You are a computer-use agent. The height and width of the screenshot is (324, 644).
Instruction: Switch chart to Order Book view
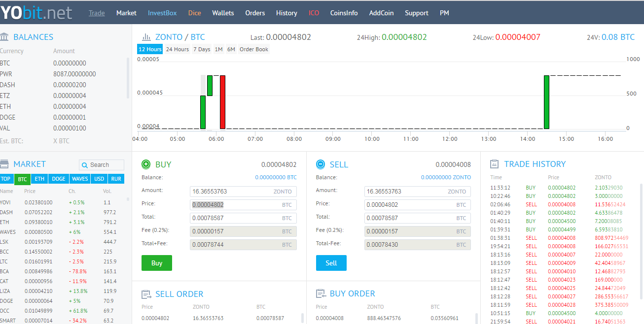(254, 49)
